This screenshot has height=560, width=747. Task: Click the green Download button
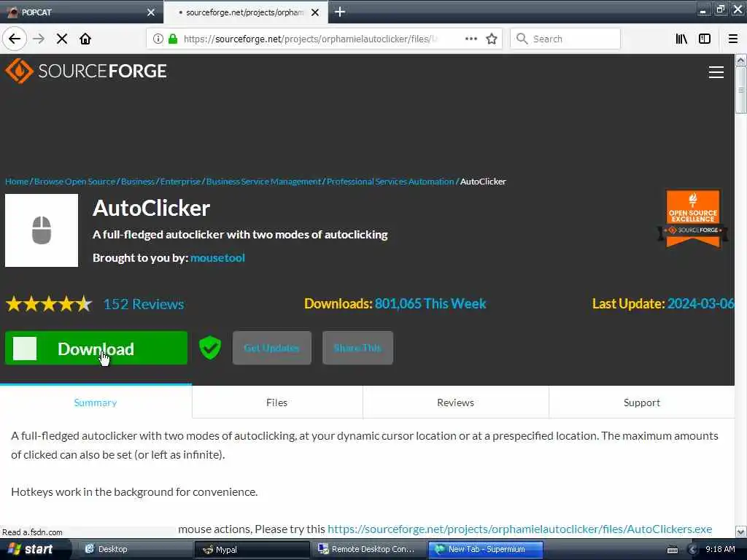point(96,348)
